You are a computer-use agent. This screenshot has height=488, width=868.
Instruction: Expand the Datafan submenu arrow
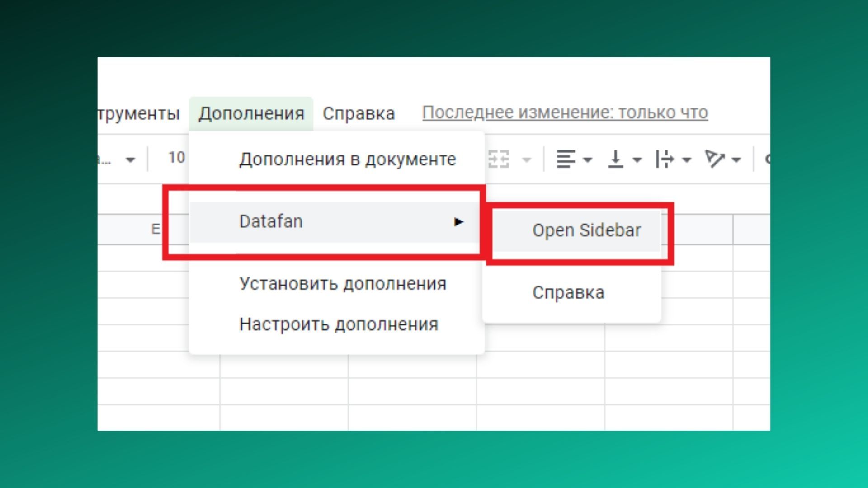[458, 222]
